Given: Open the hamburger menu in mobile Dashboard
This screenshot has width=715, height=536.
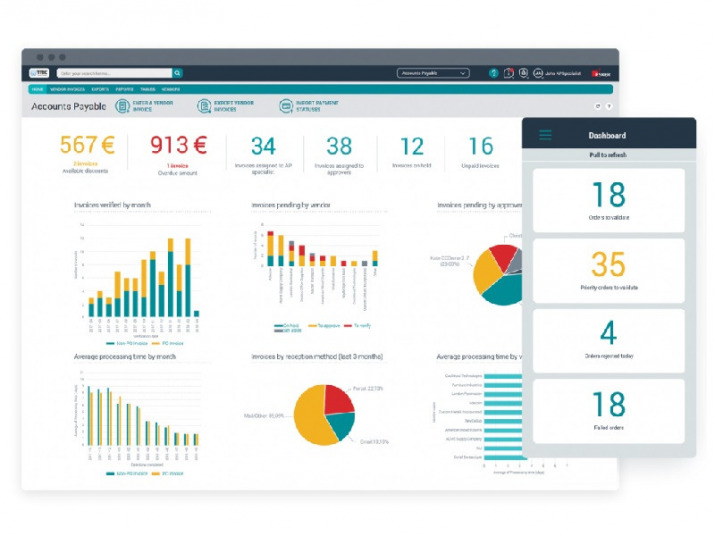Looking at the screenshot, I should click(x=545, y=135).
